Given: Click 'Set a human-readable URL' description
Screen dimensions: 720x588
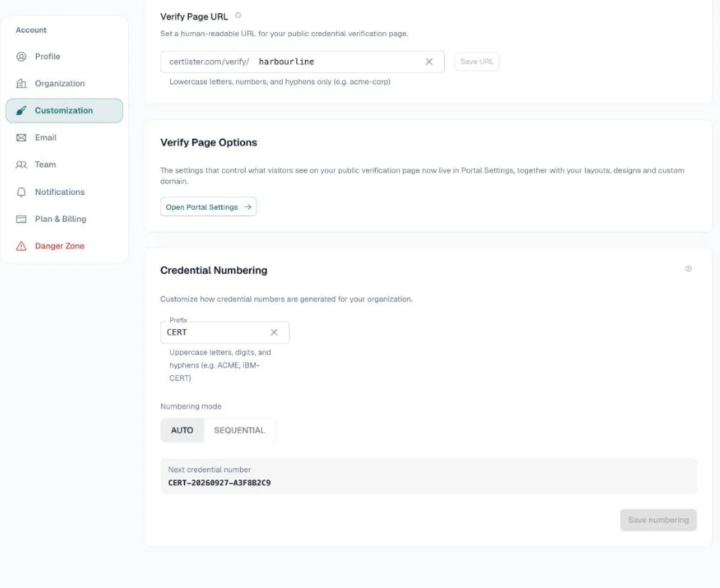Looking at the screenshot, I should [284, 34].
